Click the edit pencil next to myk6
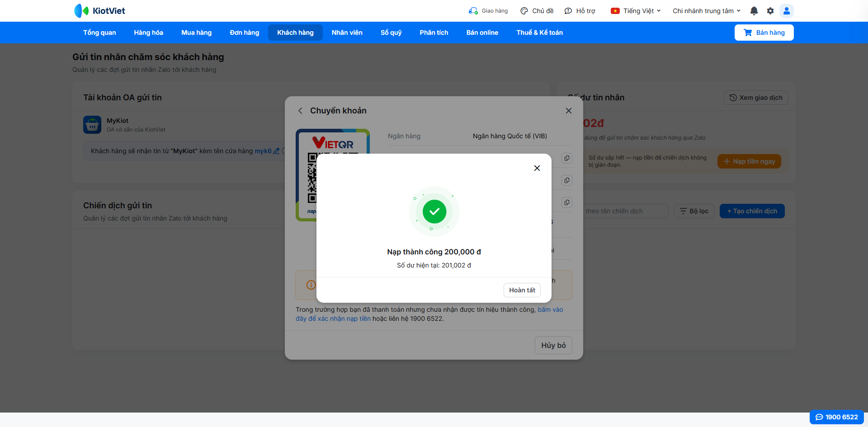This screenshot has width=868, height=427. (276, 151)
